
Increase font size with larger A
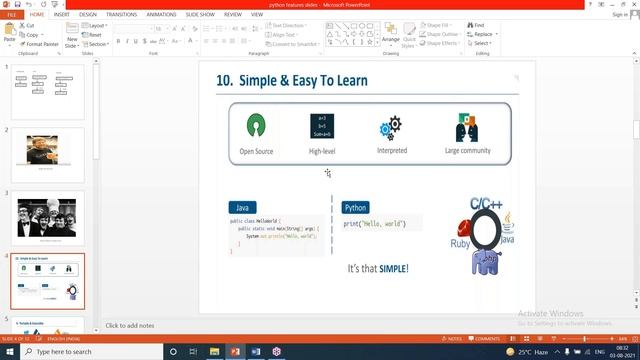pyautogui.click(x=174, y=29)
